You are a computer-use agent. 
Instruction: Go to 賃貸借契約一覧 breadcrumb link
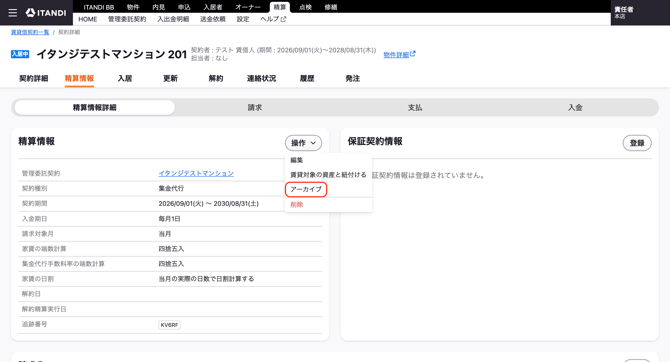[30, 32]
